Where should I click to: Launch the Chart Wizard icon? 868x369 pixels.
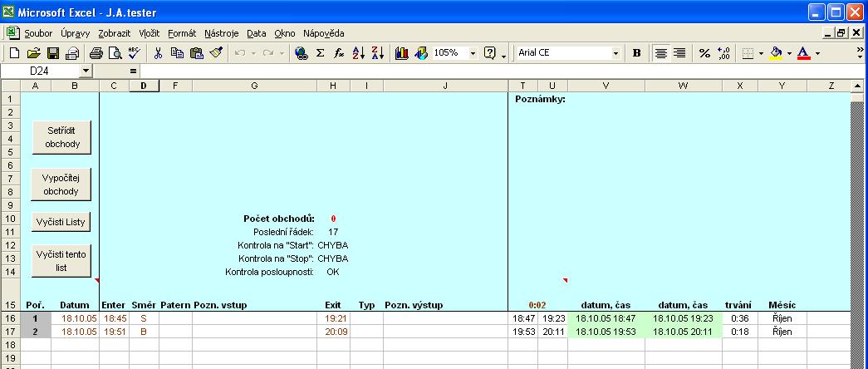click(402, 53)
